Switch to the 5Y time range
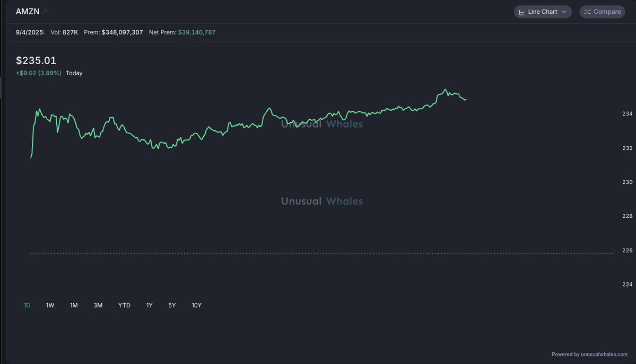This screenshot has width=636, height=364. (x=172, y=305)
